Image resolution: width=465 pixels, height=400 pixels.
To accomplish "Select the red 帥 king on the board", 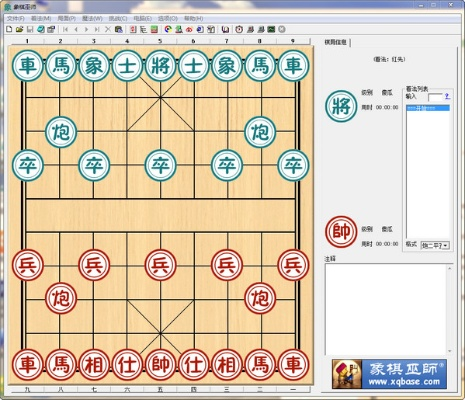I will [x=160, y=365].
